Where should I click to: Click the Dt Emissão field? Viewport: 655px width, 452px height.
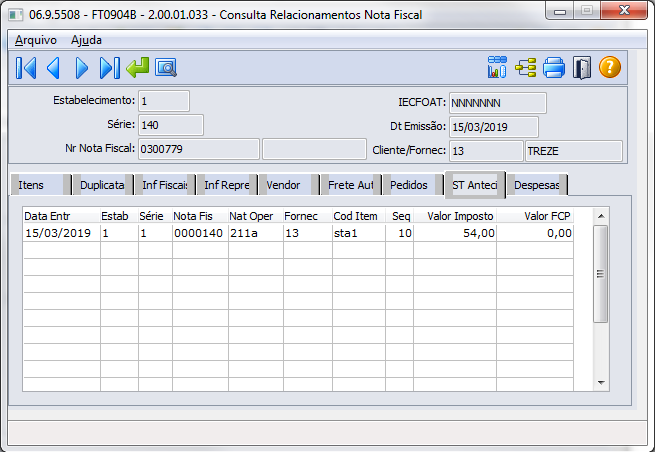pos(494,127)
